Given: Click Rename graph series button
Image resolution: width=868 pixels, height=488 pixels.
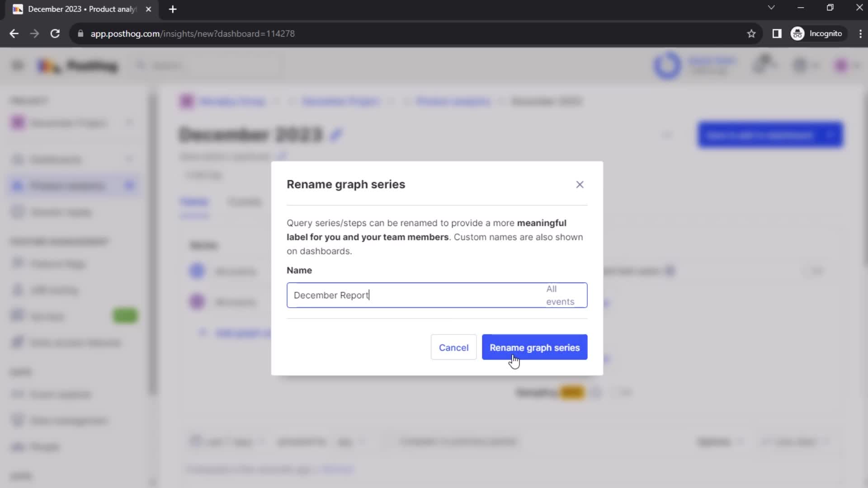Looking at the screenshot, I should [x=535, y=348].
